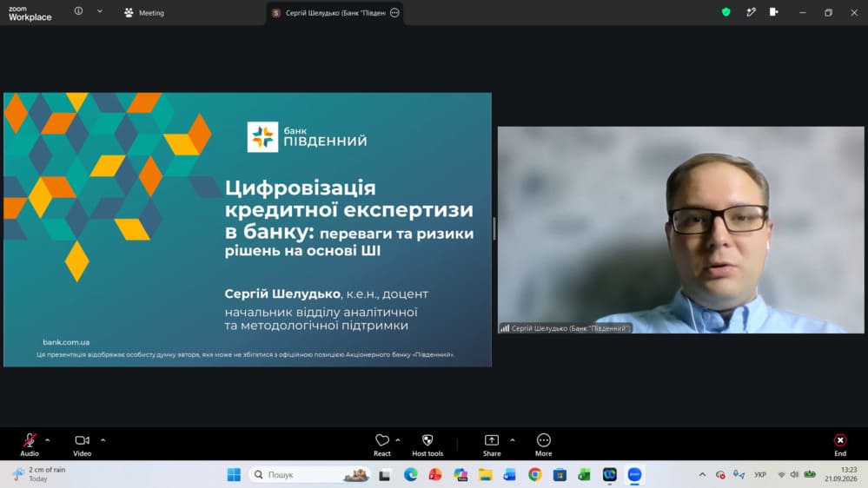This screenshot has height=488, width=868.
Task: Click bank.com.ua on the slide
Action: [66, 342]
